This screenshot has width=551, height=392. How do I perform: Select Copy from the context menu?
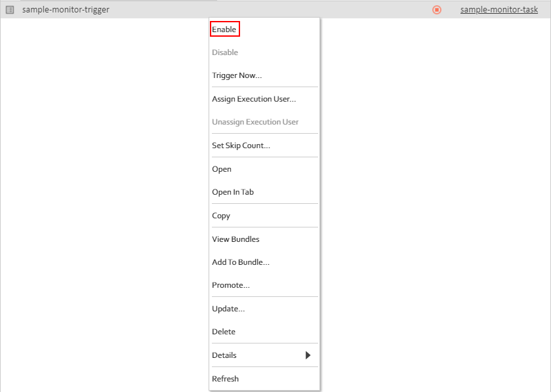click(x=221, y=216)
